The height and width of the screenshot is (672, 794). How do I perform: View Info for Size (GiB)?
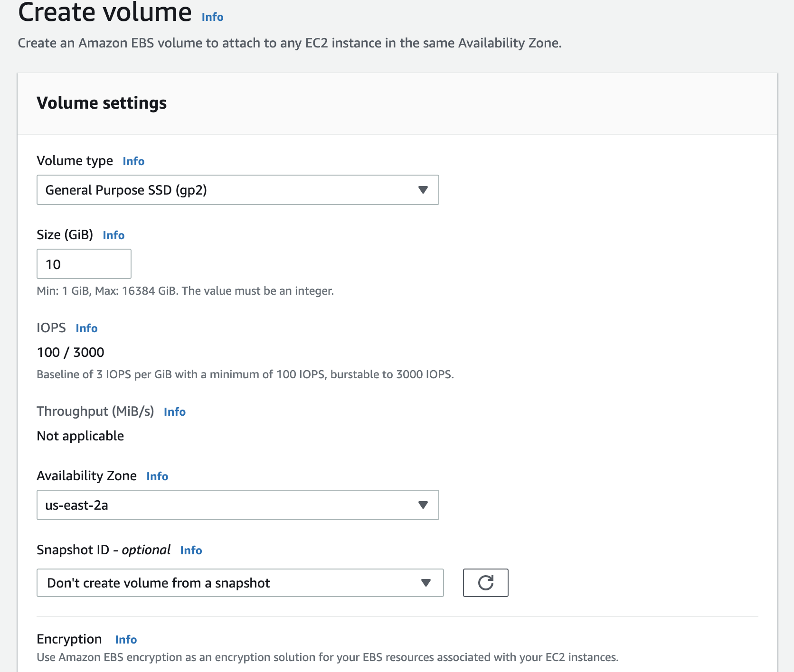click(113, 235)
